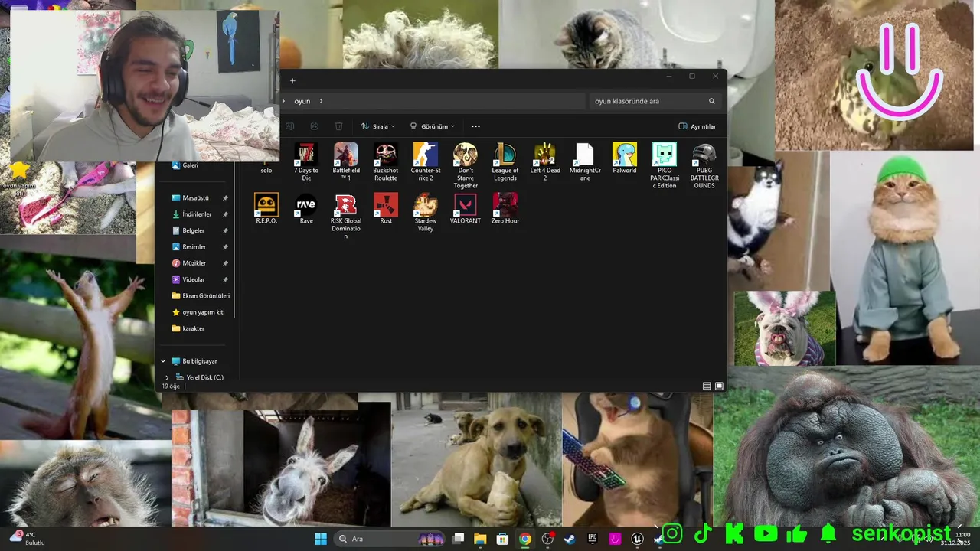Screen dimensions: 980x551
Task: Switch to large thumbnails view in status bar
Action: tap(719, 386)
